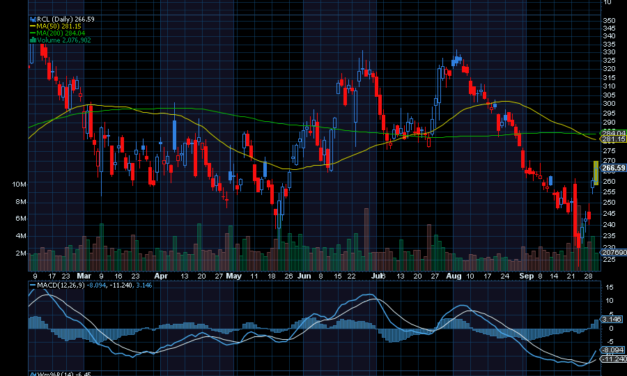Click the May label on the date axis

[x=234, y=276]
